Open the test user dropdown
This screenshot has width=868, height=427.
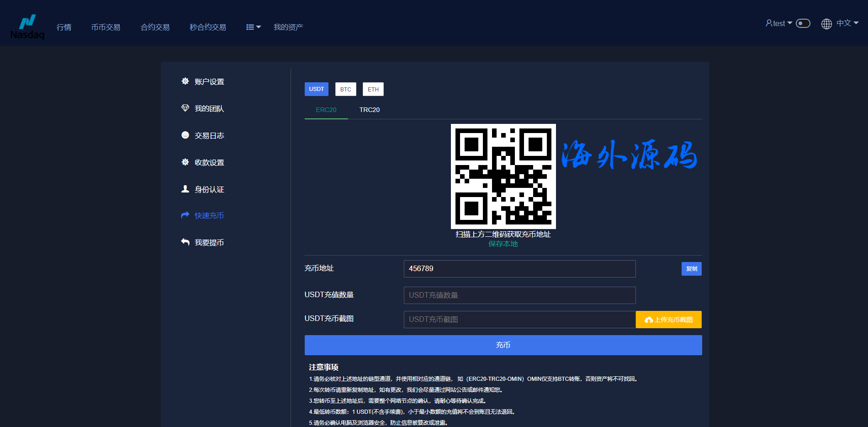point(778,23)
